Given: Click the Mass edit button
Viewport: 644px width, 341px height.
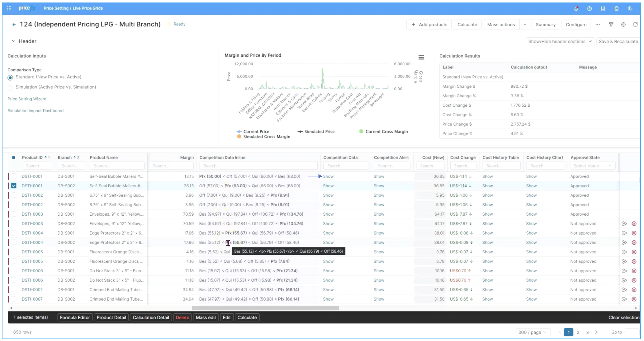Looking at the screenshot, I should 206,317.
